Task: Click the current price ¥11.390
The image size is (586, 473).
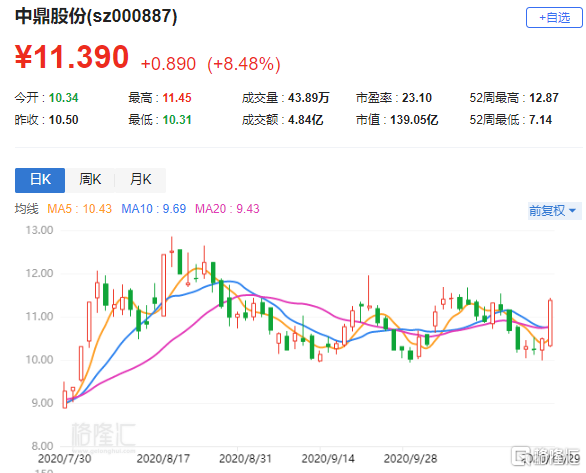Action: coord(72,57)
